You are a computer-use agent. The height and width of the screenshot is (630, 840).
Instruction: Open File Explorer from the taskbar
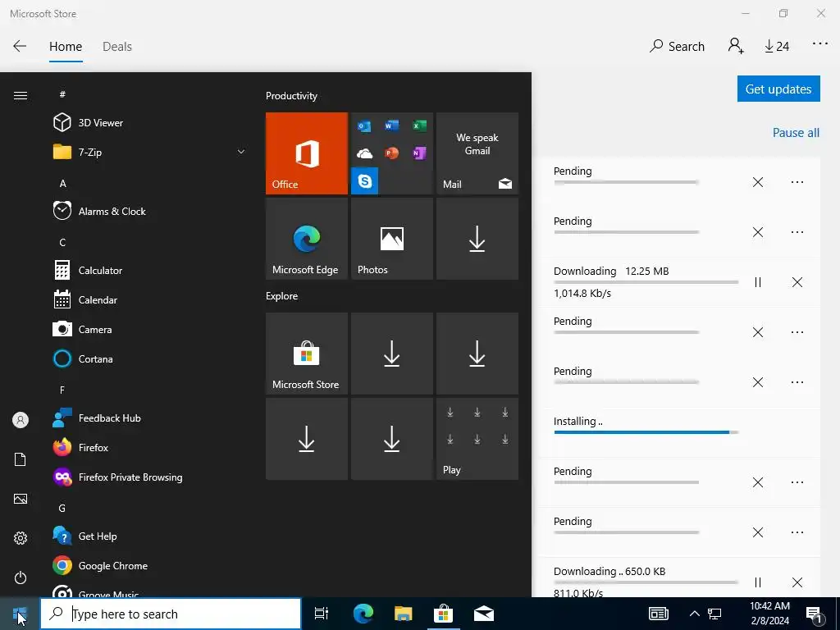[x=403, y=614]
